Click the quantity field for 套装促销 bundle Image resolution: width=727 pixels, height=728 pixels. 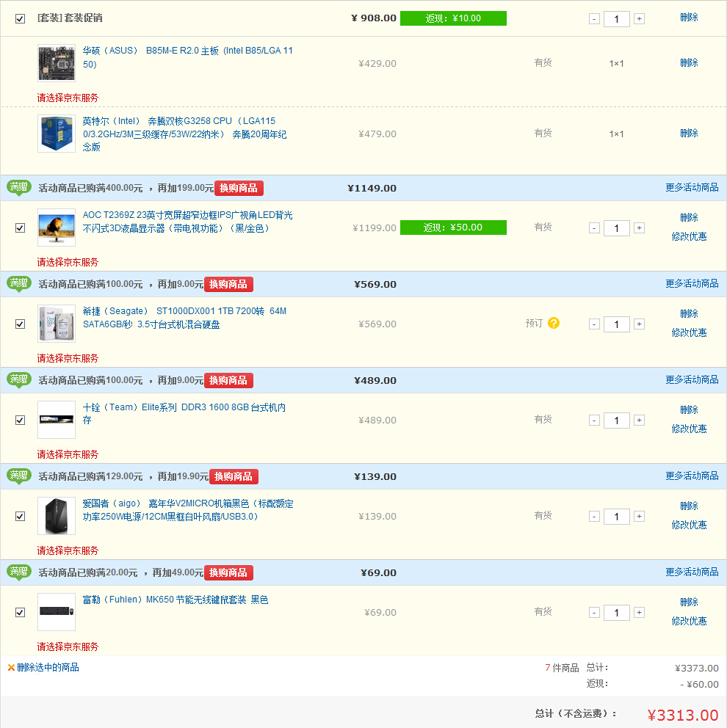point(616,19)
